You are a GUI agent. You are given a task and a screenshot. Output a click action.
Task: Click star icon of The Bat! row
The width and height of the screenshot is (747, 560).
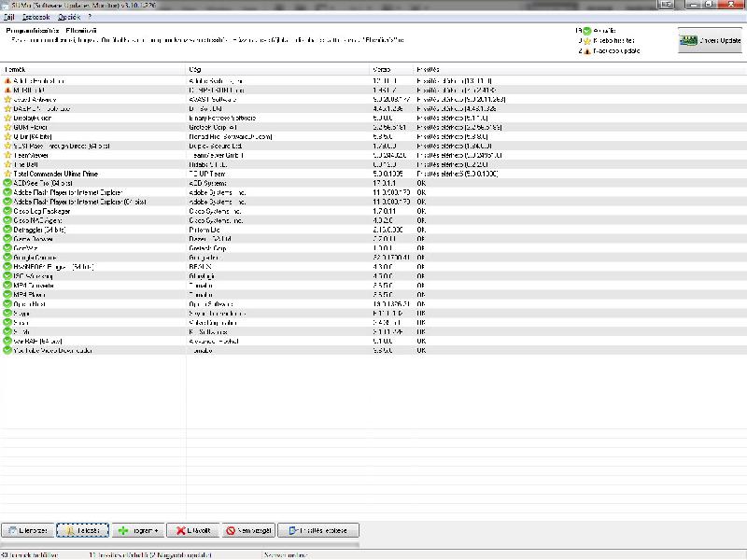(x=7, y=164)
